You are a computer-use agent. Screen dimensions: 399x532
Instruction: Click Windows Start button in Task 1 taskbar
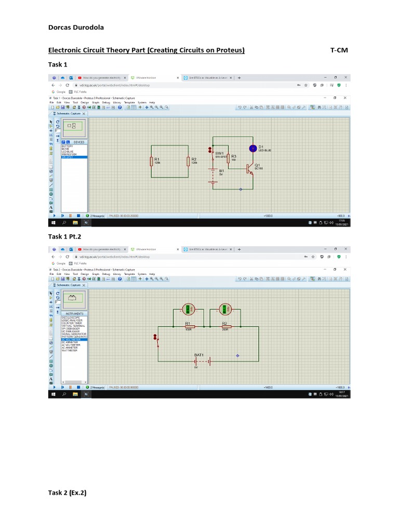54,223
